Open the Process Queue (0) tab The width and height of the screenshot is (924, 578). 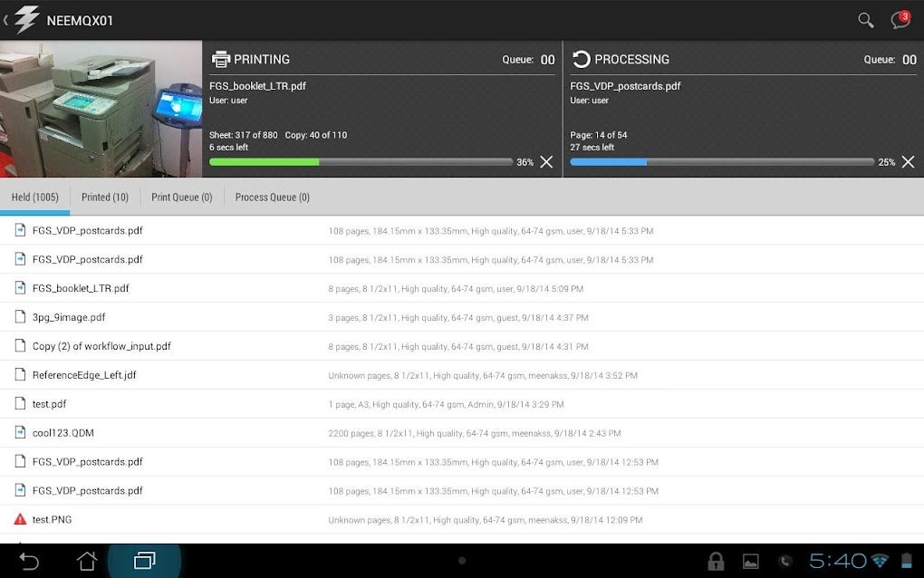point(273,197)
